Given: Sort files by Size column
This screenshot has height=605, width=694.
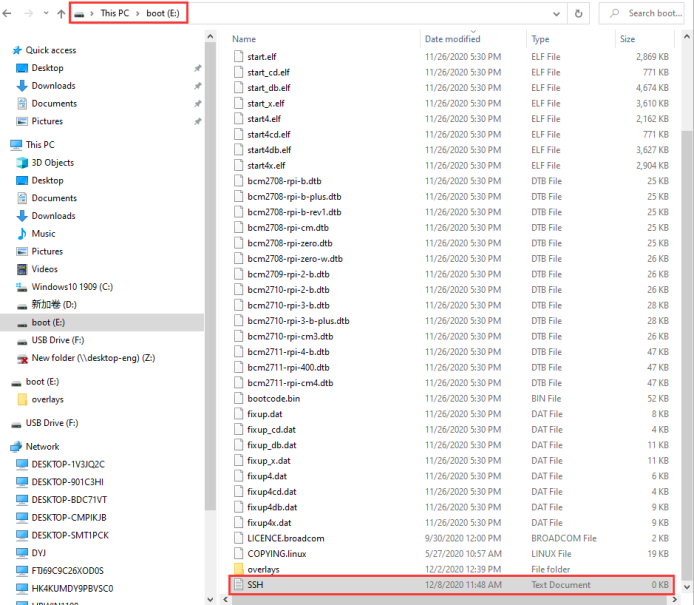Looking at the screenshot, I should tap(627, 39).
